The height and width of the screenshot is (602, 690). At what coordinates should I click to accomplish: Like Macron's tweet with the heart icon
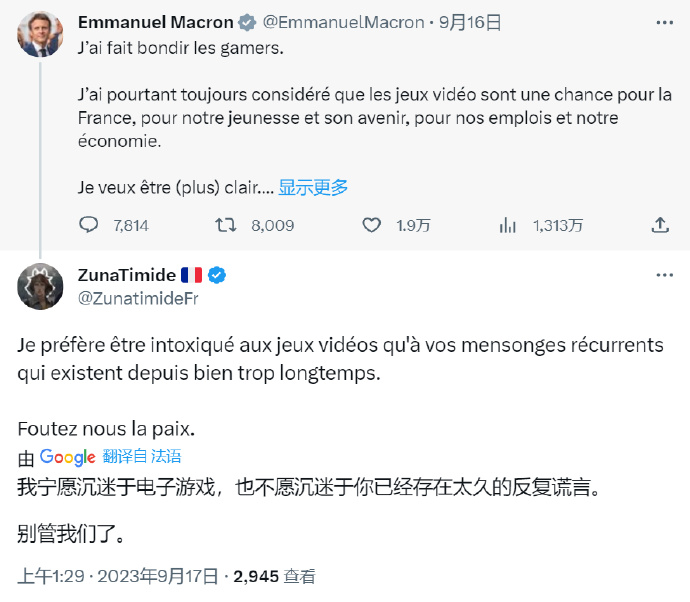(x=373, y=225)
